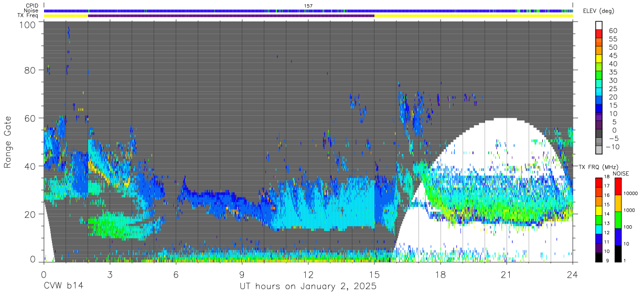
Task: Select the TX Freq row label
Action: 28,15
